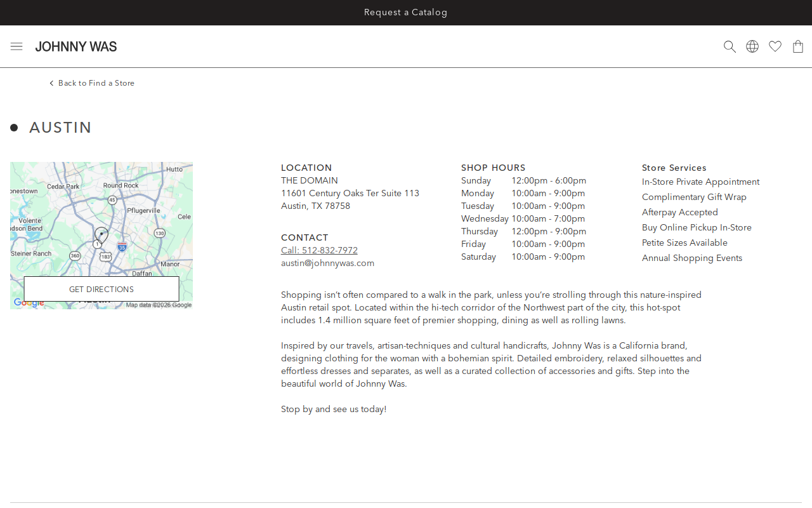Image resolution: width=812 pixels, height=508 pixels.
Task: Click the Manor map label
Action: [x=170, y=264]
